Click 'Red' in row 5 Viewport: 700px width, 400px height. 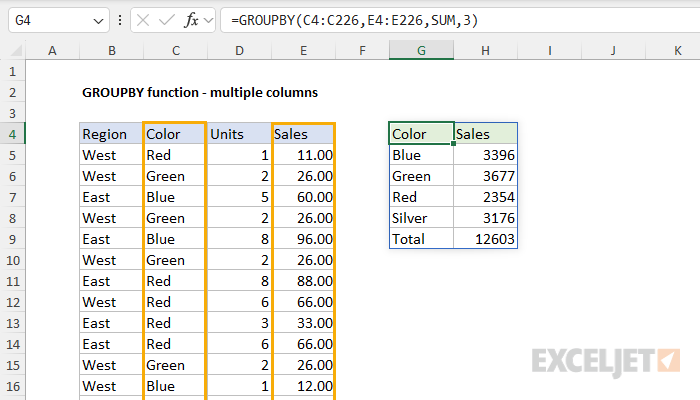pos(175,155)
